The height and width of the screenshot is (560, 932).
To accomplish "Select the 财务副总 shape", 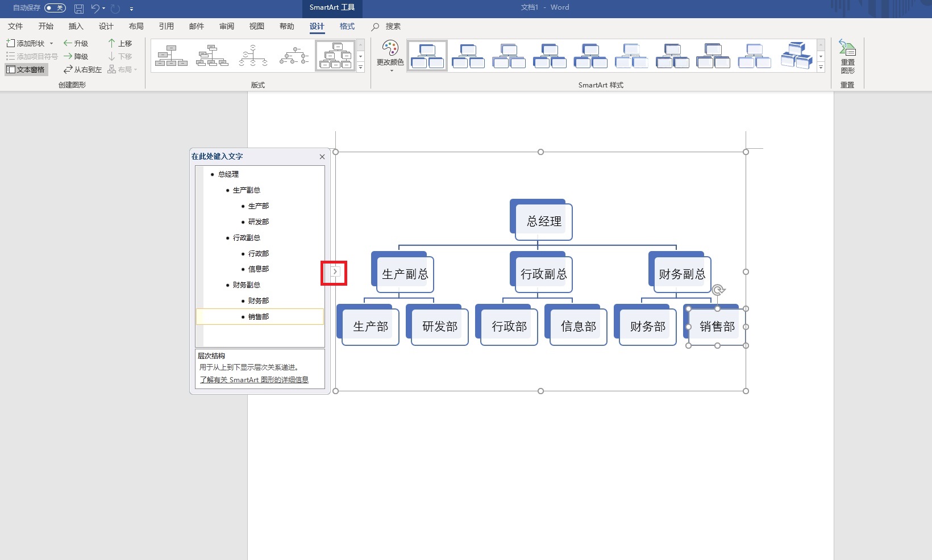I will pos(682,274).
